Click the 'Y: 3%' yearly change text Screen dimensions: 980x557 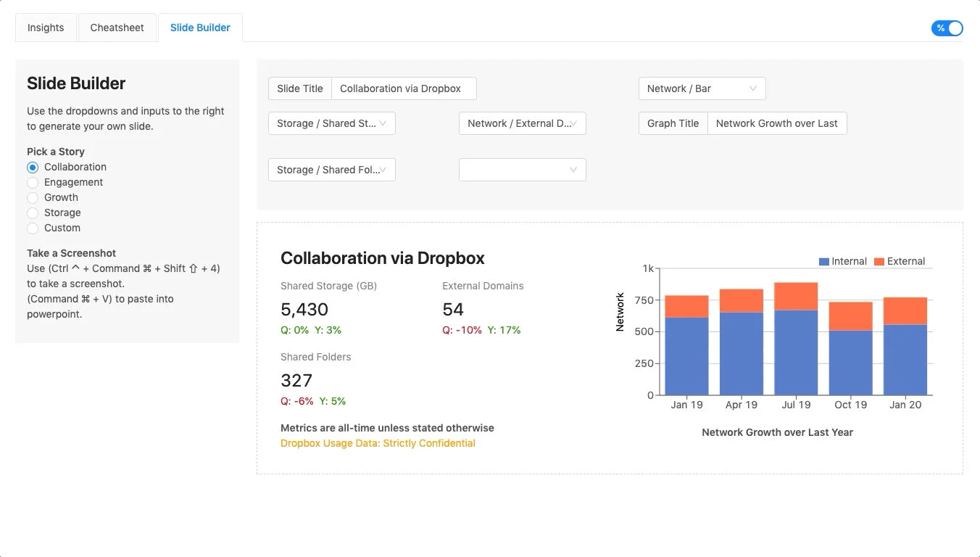click(328, 330)
